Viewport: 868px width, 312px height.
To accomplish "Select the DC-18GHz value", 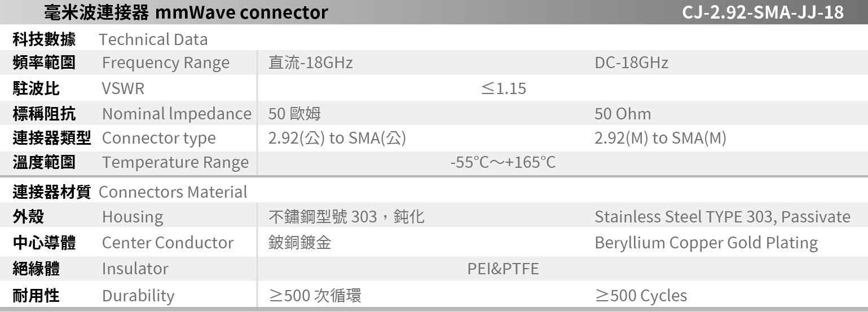I will pos(631,63).
